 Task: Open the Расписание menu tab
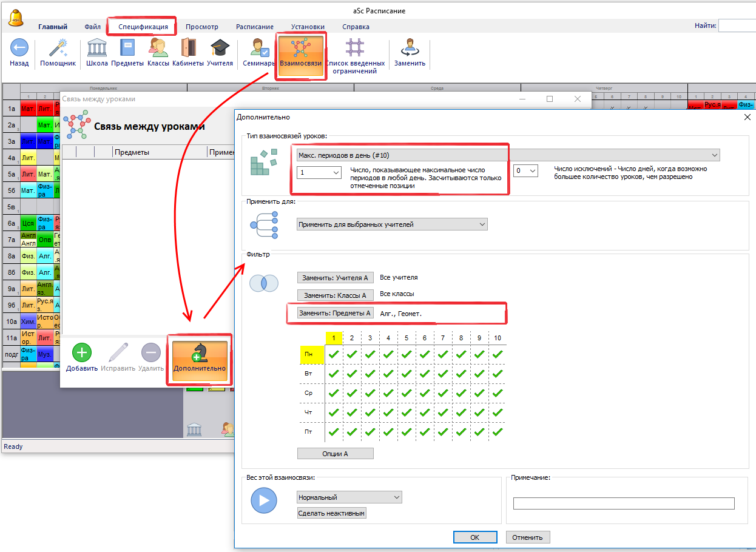coord(254,27)
